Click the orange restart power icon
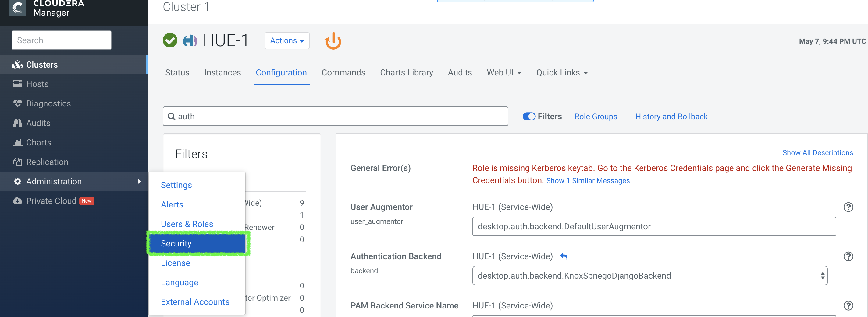The width and height of the screenshot is (868, 317). (x=333, y=41)
